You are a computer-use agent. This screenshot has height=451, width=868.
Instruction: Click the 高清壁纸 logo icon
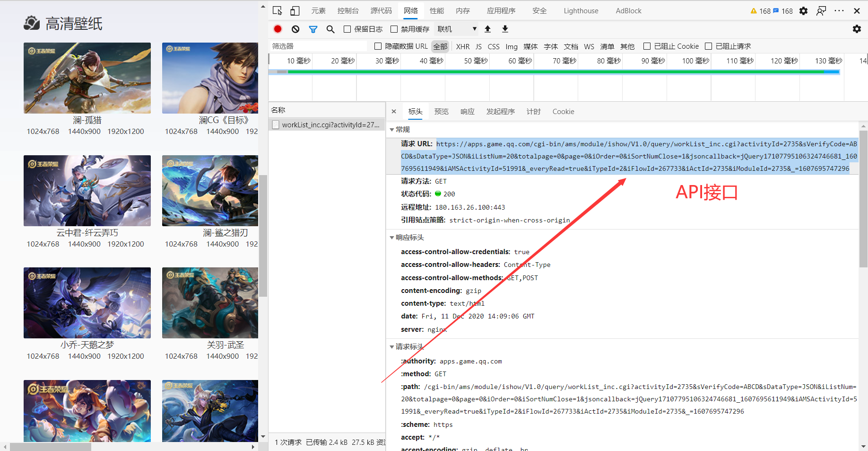click(x=32, y=23)
